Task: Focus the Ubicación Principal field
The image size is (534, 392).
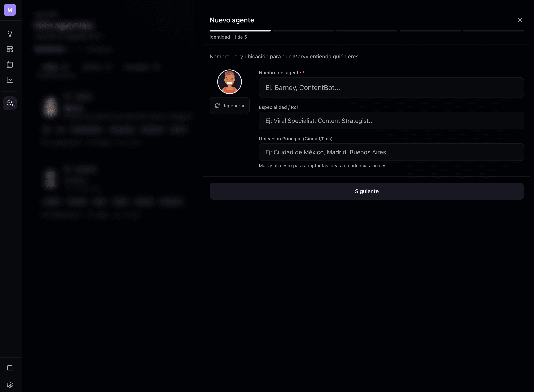Action: 391,152
